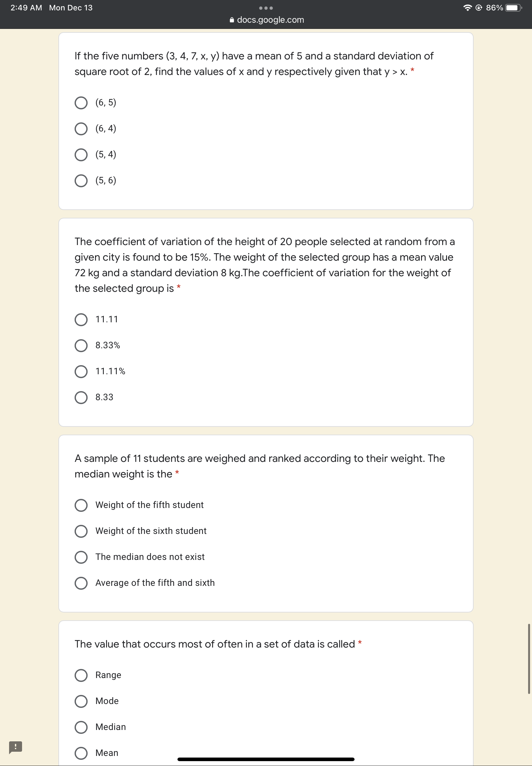Pick 11.11% for the coefficient of variation
This screenshot has width=532, height=766.
pyautogui.click(x=81, y=372)
